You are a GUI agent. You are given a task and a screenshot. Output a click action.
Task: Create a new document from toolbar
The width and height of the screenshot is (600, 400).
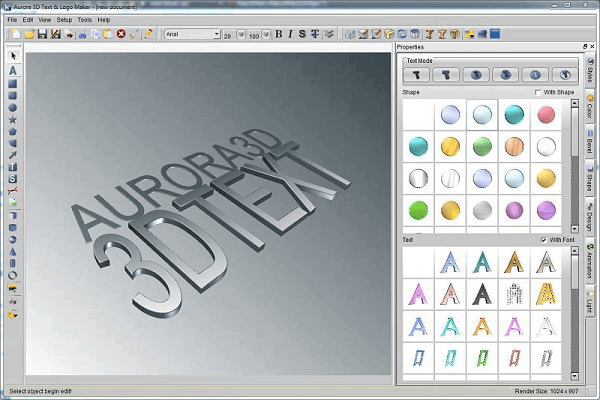(16, 34)
